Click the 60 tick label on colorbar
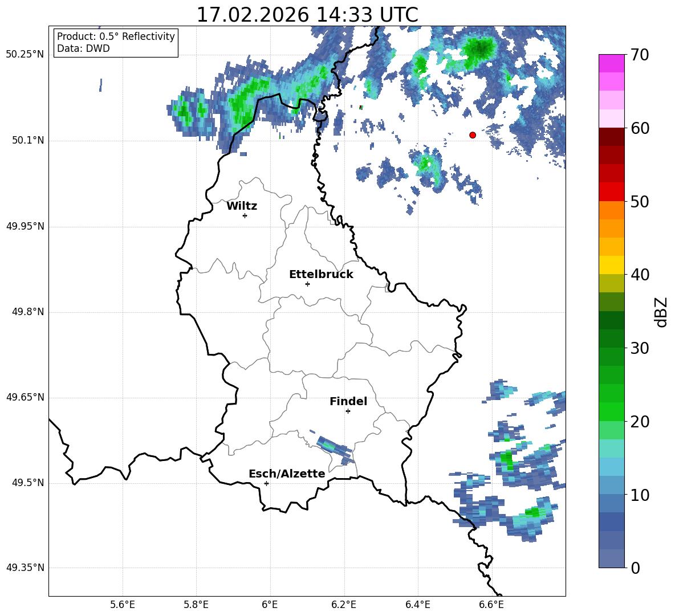Viewport: 675px width, 616px height. point(640,128)
